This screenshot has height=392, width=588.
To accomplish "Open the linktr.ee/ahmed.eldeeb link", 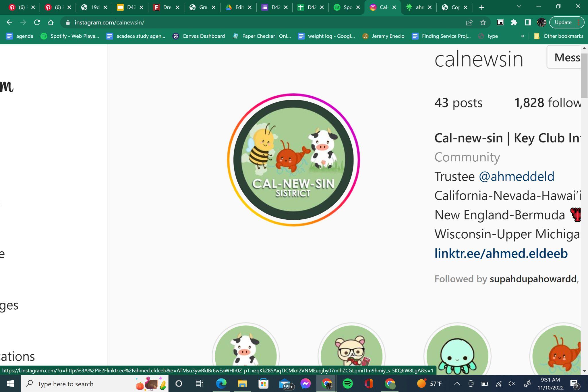I will pos(501,253).
